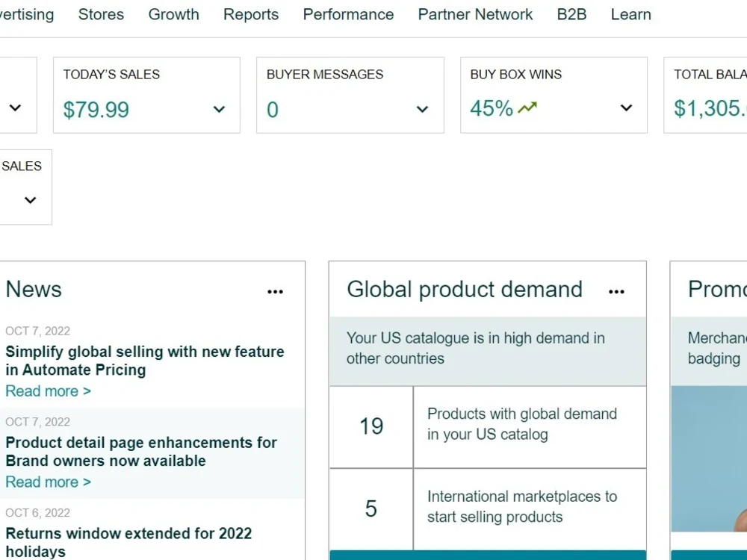Select the 5 international marketplaces row
This screenshot has width=747, height=560.
click(488, 508)
